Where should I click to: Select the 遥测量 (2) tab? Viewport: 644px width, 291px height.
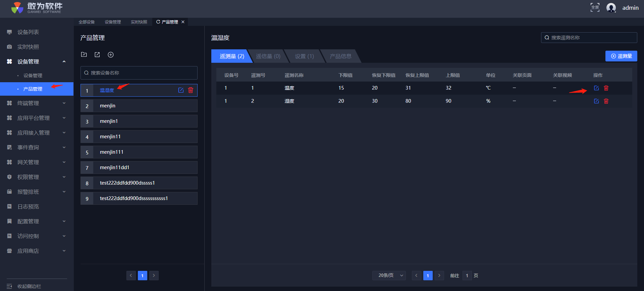(x=232, y=56)
